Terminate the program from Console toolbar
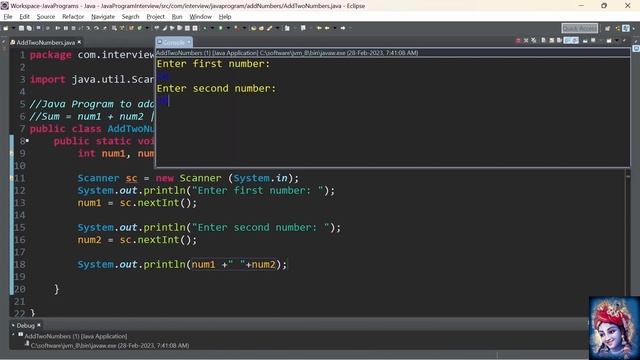Image resolution: width=640 pixels, height=360 pixels. pyautogui.click(x=518, y=40)
